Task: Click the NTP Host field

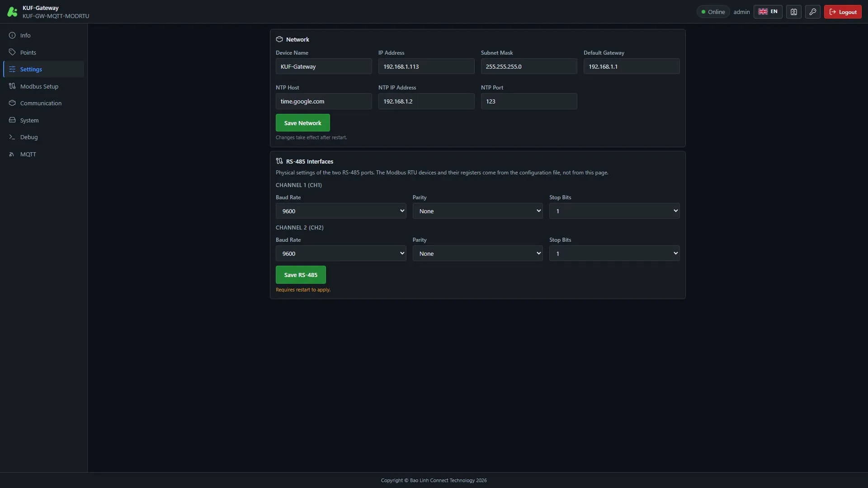Action: click(324, 101)
